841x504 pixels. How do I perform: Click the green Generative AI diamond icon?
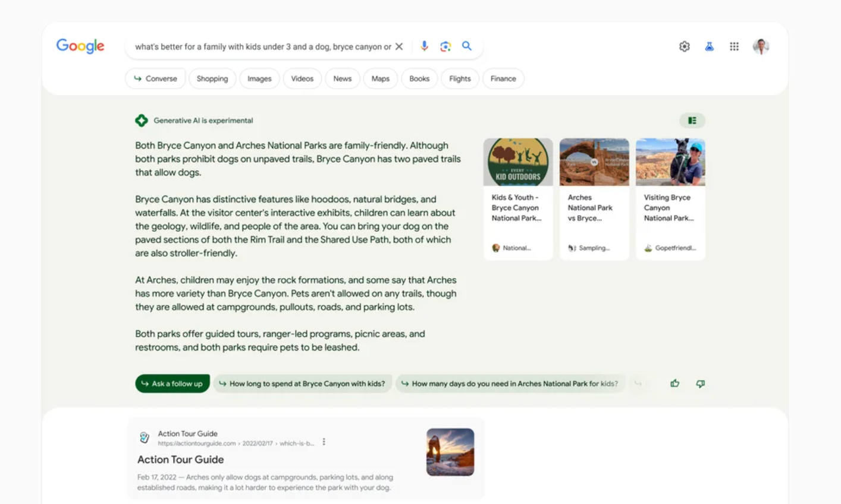pos(142,121)
